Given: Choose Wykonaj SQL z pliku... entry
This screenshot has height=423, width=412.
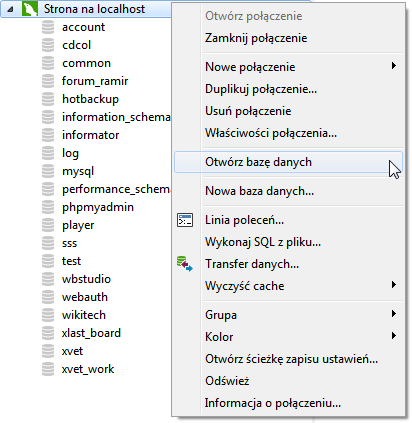Looking at the screenshot, I should point(289,242).
